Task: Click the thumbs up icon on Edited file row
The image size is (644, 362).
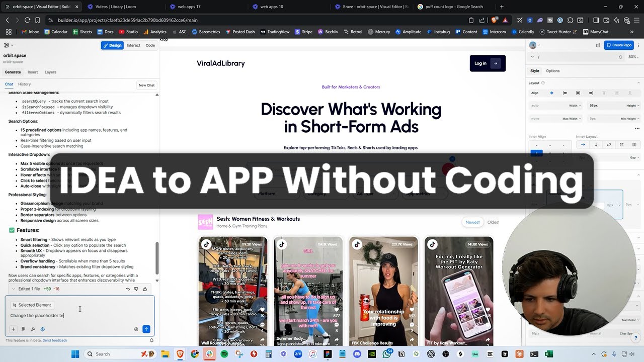Action: (145, 289)
